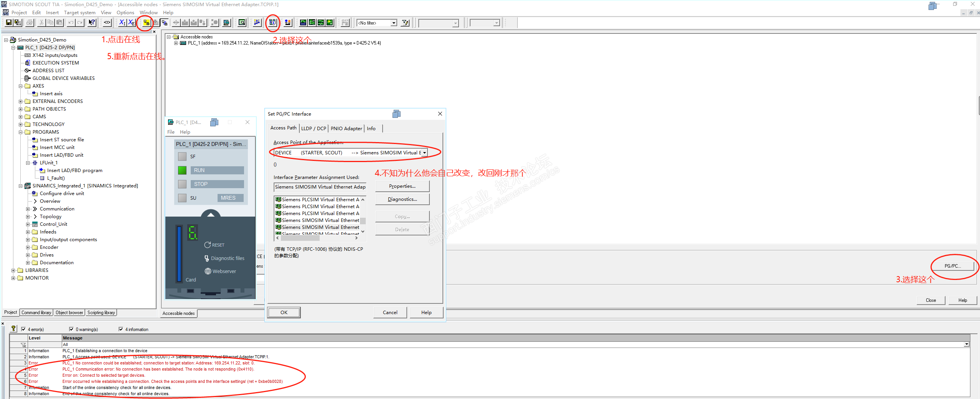Image resolution: width=980 pixels, height=399 pixels.
Task: Open the Target system menu
Action: tap(80, 13)
